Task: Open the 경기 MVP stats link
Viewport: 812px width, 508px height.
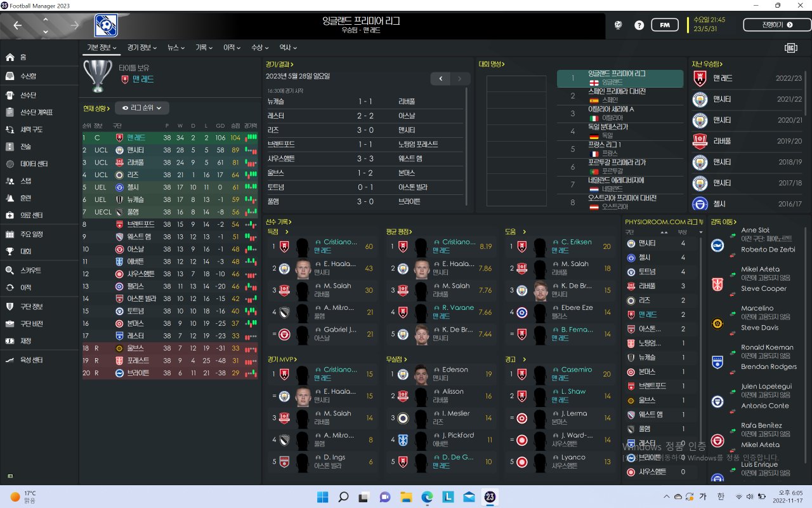Action: click(x=282, y=359)
